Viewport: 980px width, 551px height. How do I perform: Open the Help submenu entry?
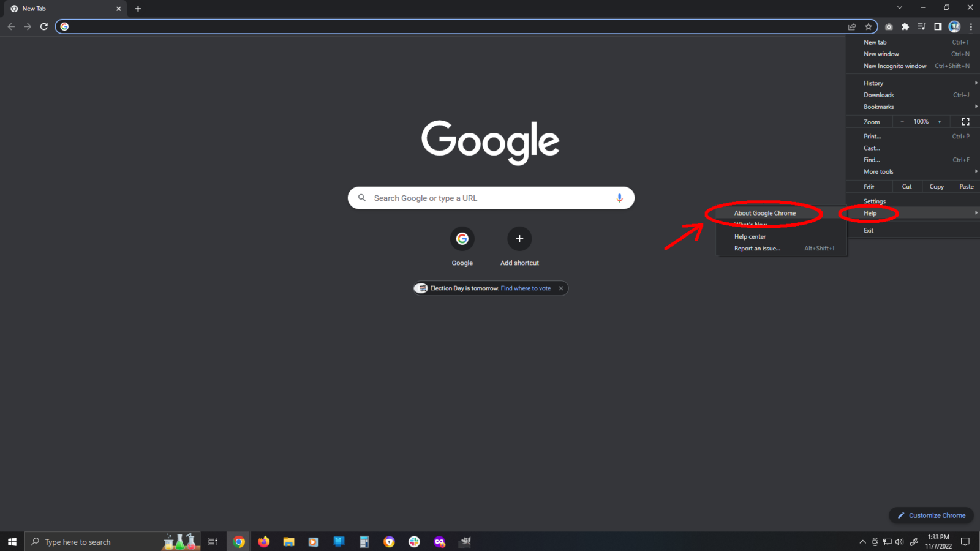[x=870, y=212]
